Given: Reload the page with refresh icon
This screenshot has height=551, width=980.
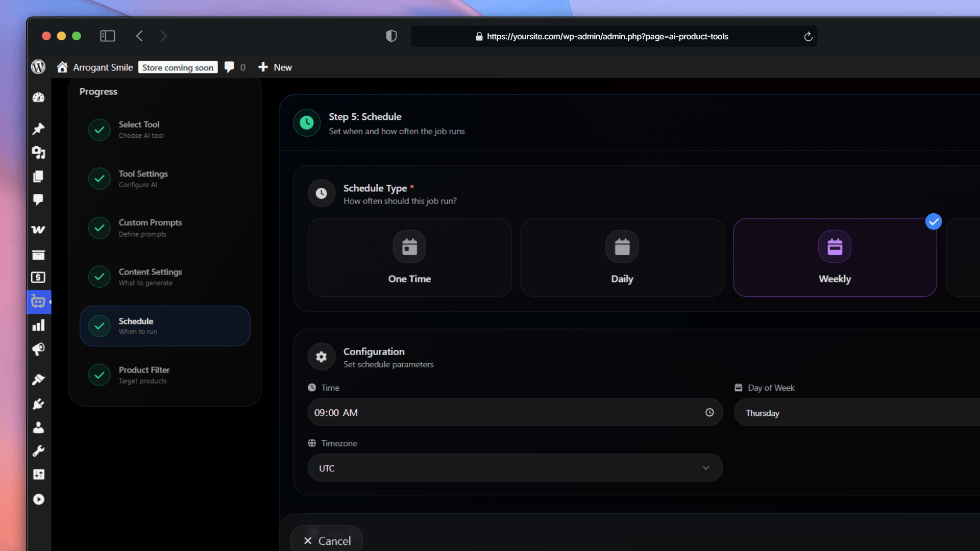Looking at the screenshot, I should [x=808, y=37].
